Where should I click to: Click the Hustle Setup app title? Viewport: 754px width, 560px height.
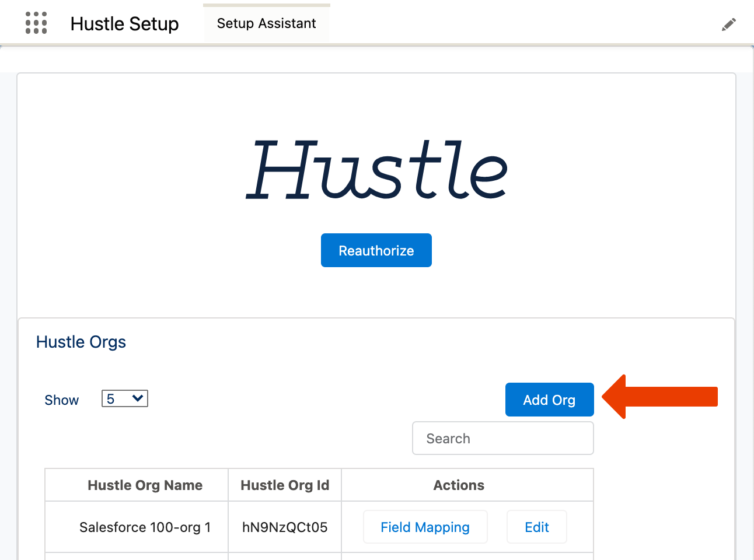pyautogui.click(x=124, y=24)
